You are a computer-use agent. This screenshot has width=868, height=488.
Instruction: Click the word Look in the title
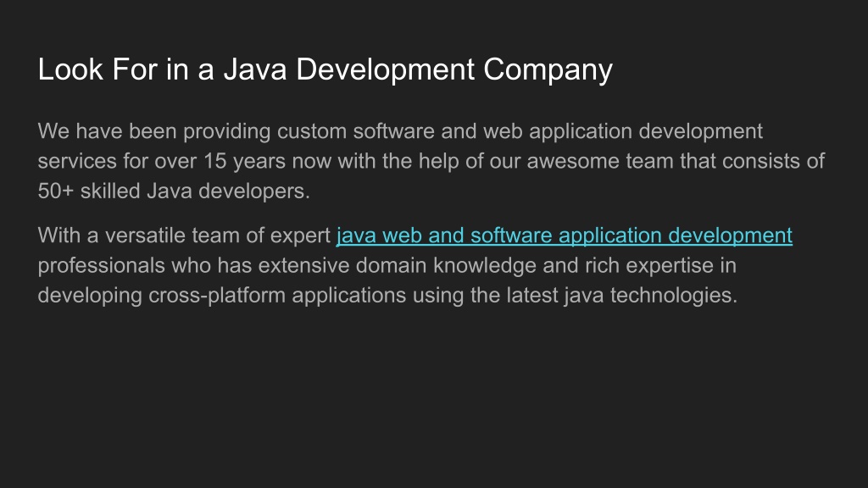70,69
